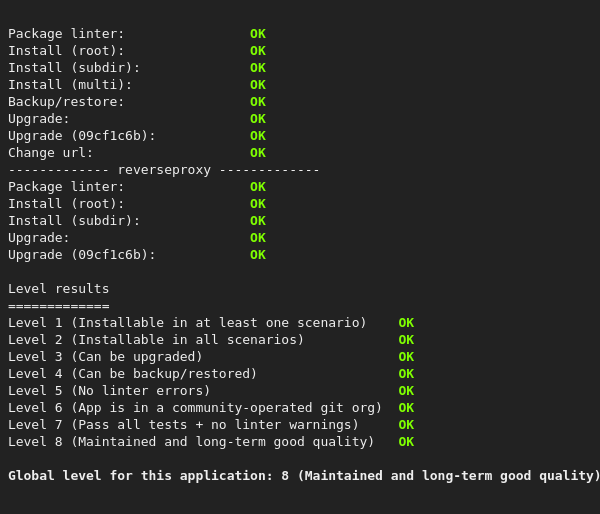Image resolution: width=600 pixels, height=514 pixels.
Task: Click the OK status beside Backup/restore
Action: point(258,102)
